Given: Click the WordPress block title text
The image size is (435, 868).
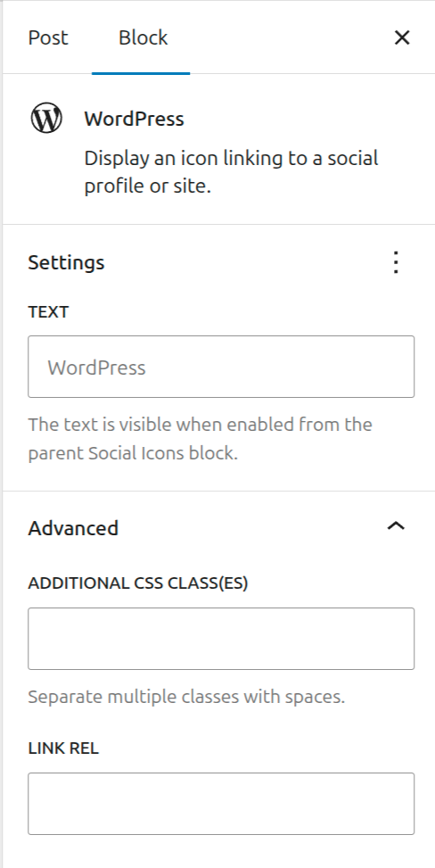Looking at the screenshot, I should coord(134,119).
